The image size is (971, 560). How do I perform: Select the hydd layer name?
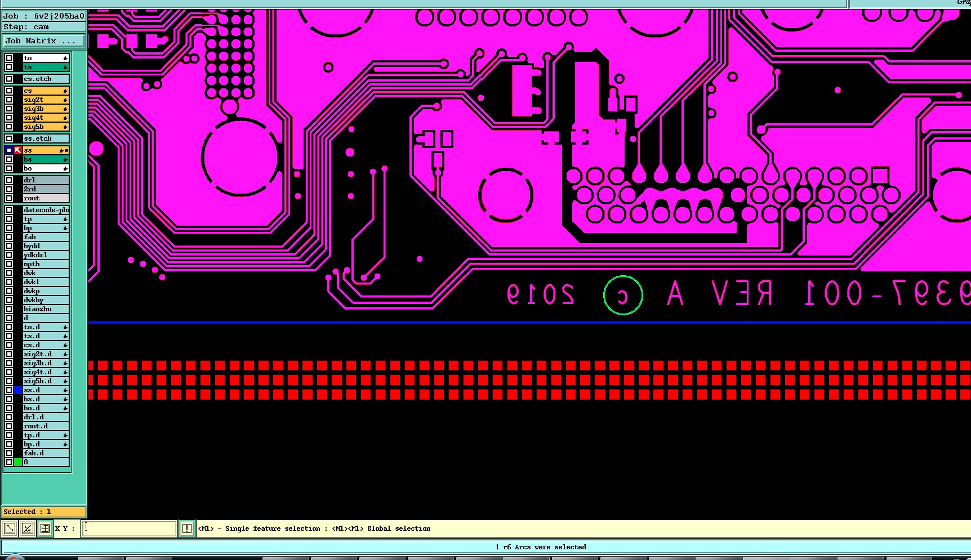(46, 246)
